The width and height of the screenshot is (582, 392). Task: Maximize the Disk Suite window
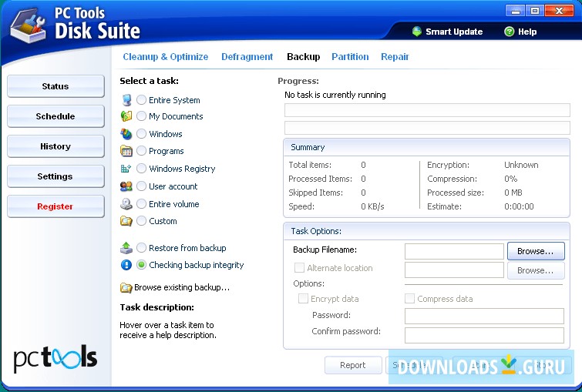click(535, 11)
